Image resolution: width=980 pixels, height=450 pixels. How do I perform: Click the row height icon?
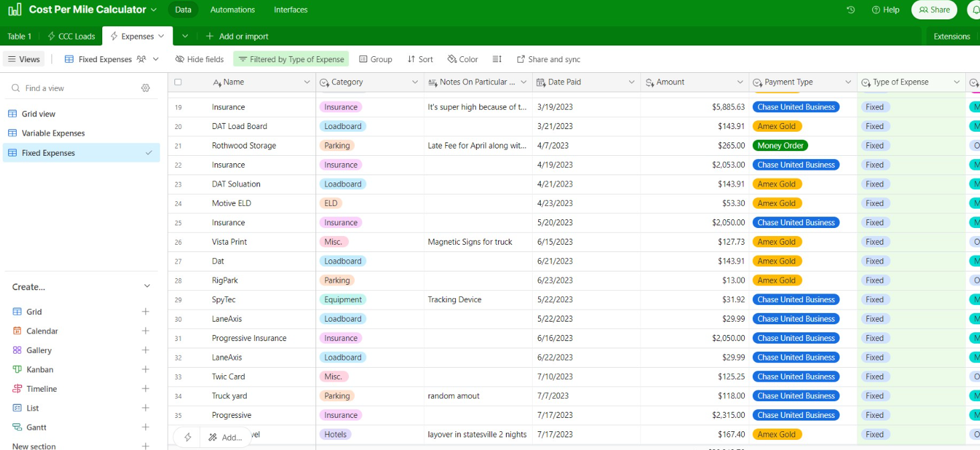497,60
